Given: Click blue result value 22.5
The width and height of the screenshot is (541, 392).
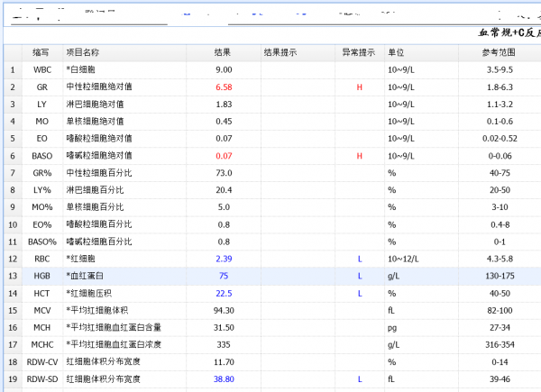Looking at the screenshot, I should click(224, 294).
